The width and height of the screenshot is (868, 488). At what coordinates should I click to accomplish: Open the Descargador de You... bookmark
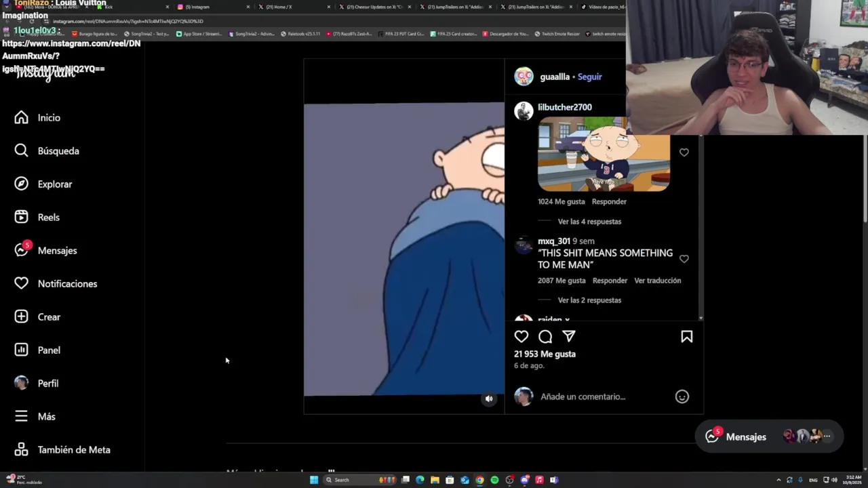coord(506,34)
